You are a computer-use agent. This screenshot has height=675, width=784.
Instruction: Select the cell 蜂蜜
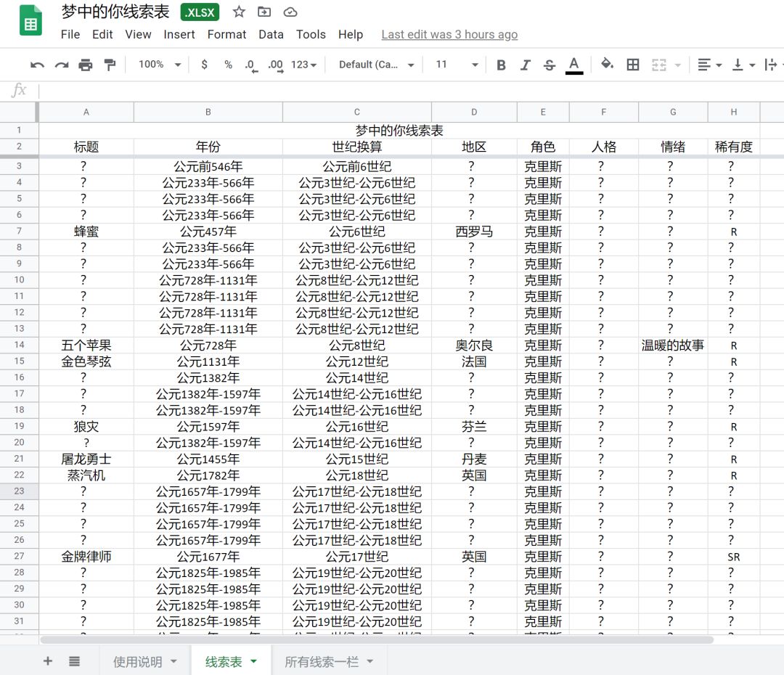pos(86,232)
